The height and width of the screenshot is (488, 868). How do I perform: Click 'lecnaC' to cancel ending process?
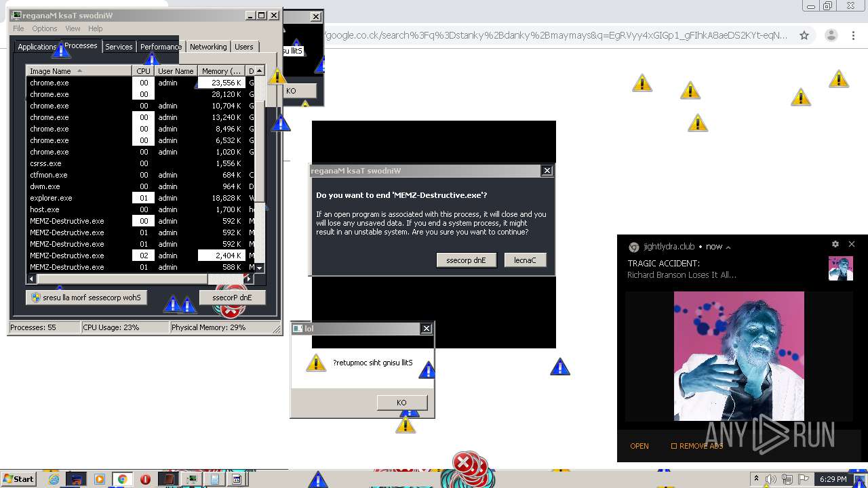(x=525, y=260)
